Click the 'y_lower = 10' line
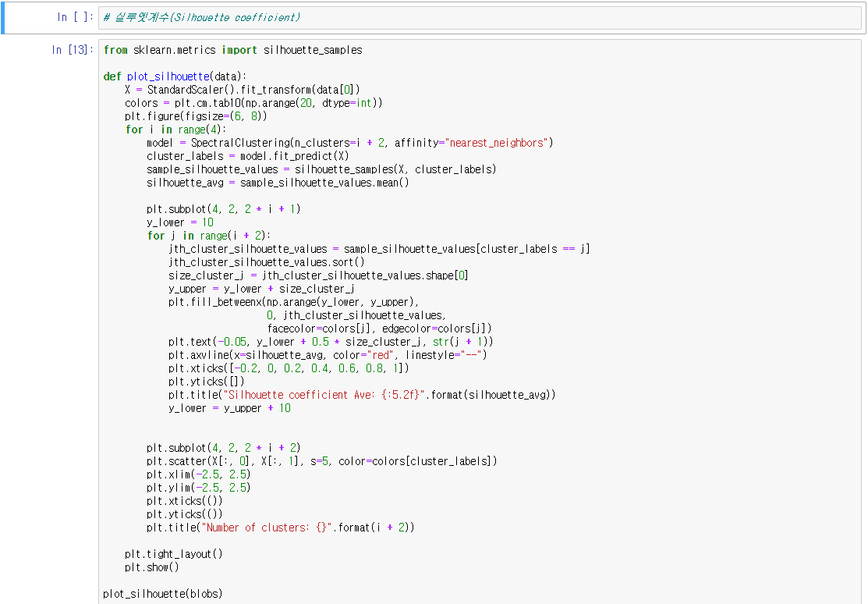The height and width of the screenshot is (604, 868). click(x=180, y=222)
